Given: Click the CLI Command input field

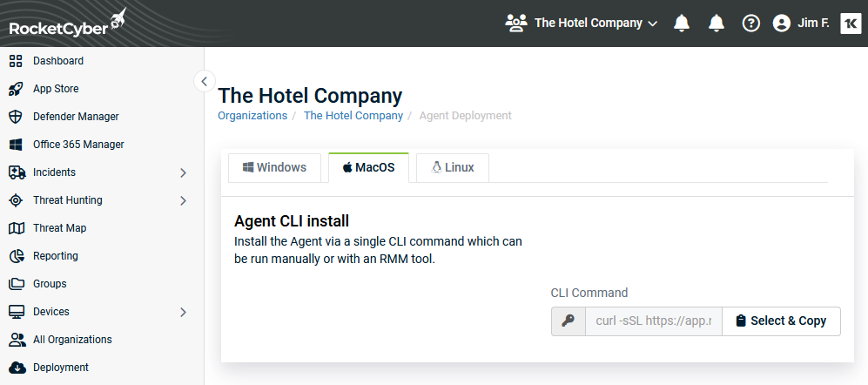Looking at the screenshot, I should (653, 321).
